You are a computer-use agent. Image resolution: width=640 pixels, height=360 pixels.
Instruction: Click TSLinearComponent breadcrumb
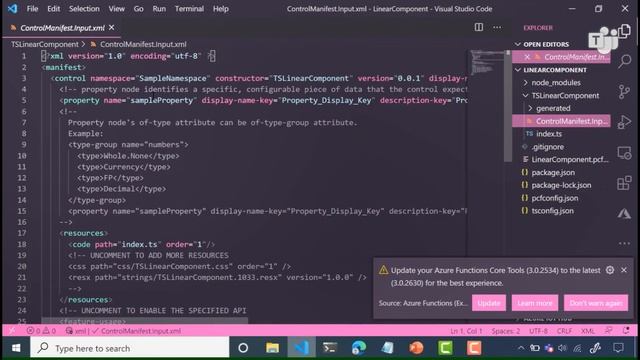pos(44,44)
